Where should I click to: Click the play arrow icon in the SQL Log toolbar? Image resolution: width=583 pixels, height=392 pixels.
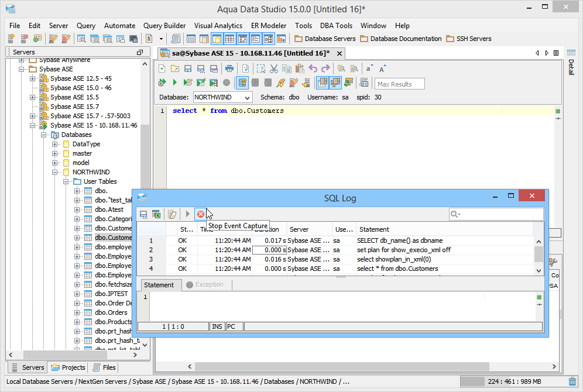coord(187,214)
